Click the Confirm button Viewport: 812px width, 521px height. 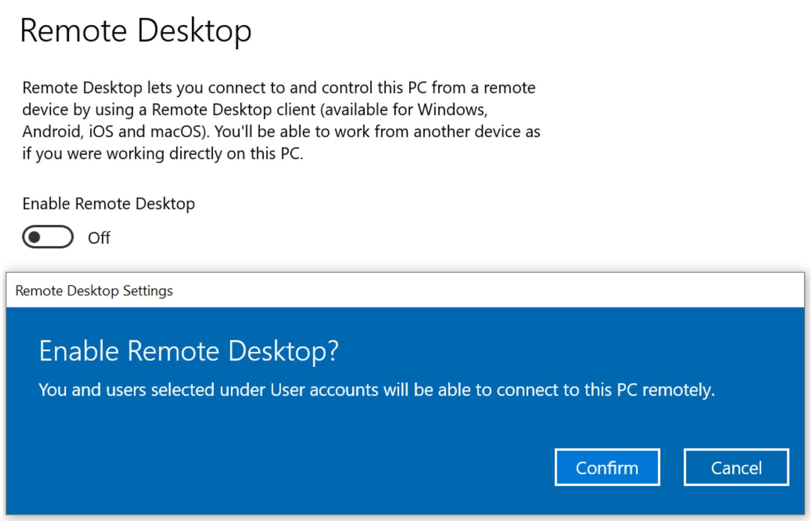607,468
